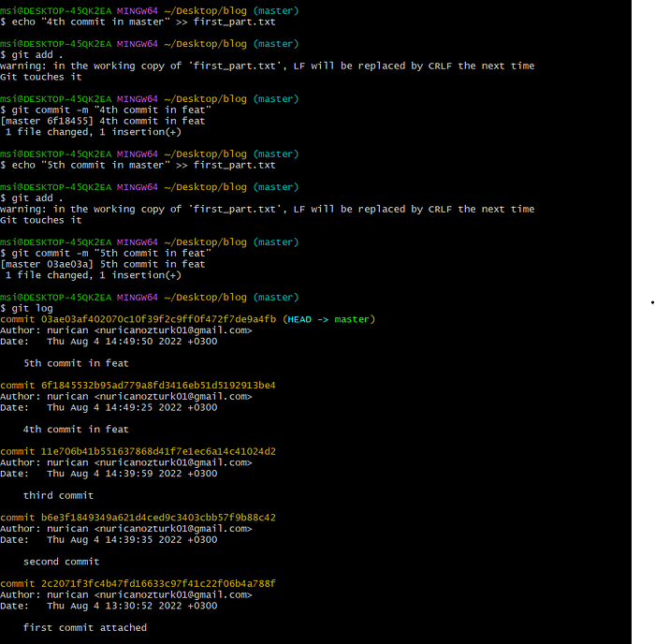Image resolution: width=655 pixels, height=644 pixels.
Task: Click the 'second commit' log message
Action: (62, 562)
